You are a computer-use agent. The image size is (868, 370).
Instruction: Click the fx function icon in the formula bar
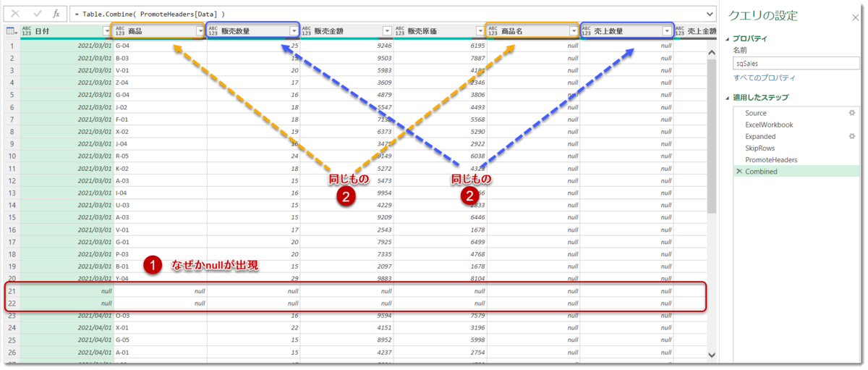(x=56, y=14)
